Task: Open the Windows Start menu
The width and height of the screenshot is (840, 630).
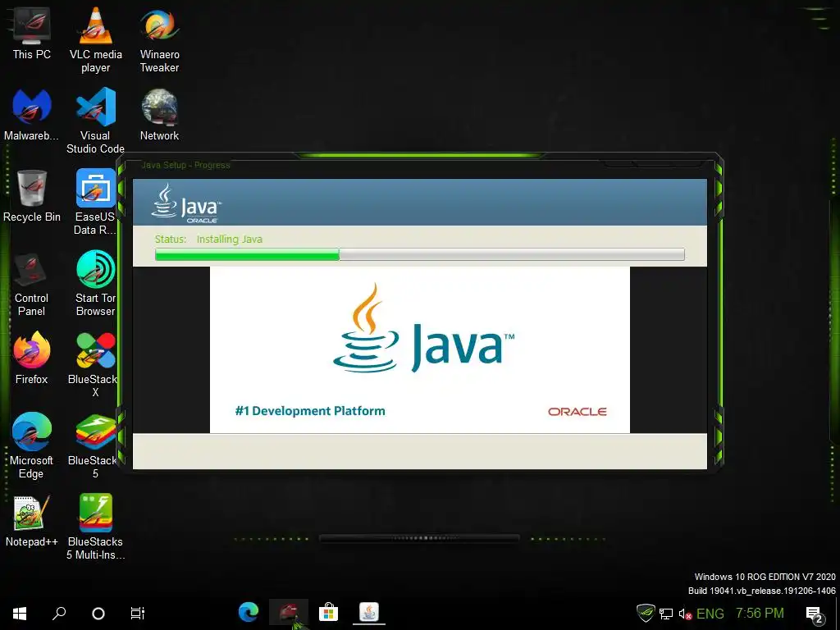Action: click(20, 614)
